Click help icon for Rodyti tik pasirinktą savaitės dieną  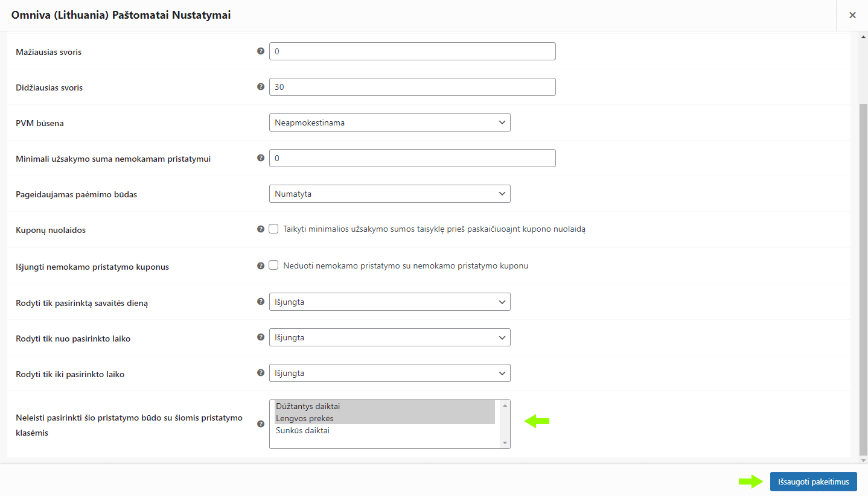coord(261,302)
